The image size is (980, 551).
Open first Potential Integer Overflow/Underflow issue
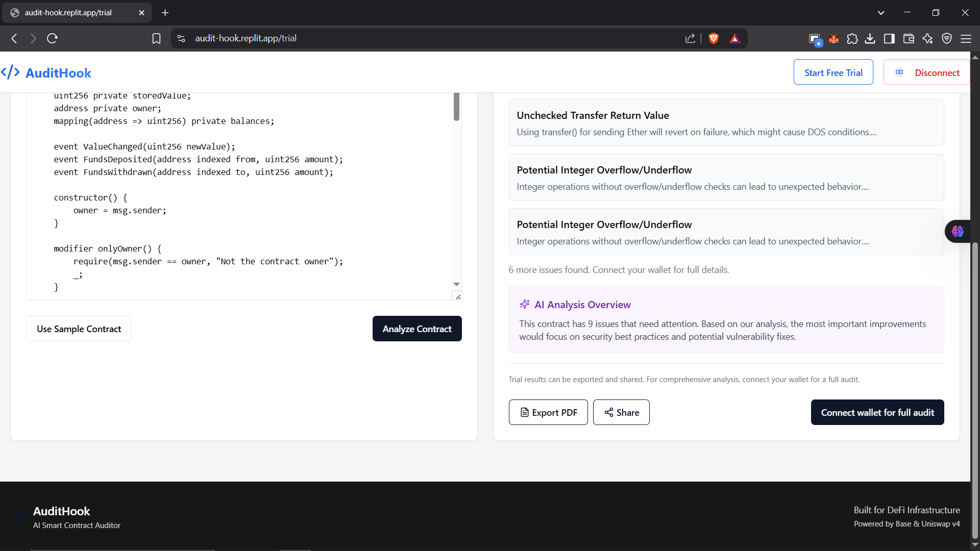pos(726,177)
